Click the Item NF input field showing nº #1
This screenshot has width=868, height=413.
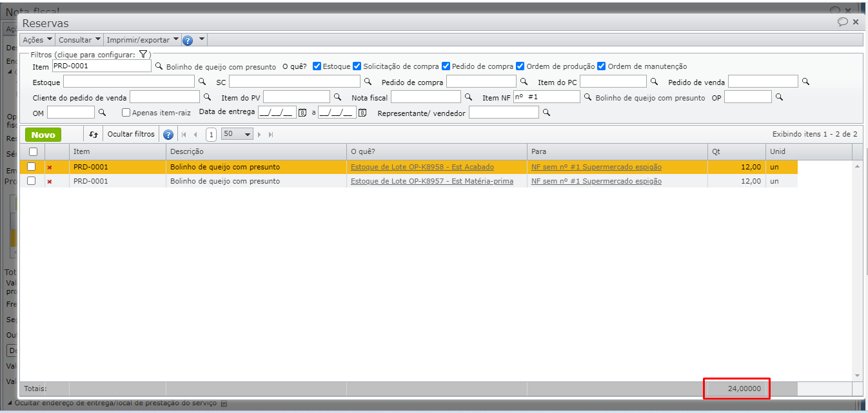pyautogui.click(x=547, y=97)
